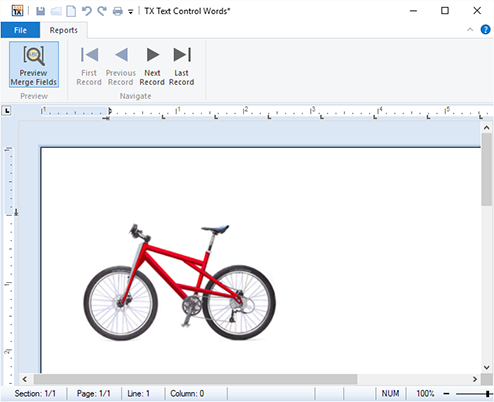494x402 pixels.
Task: Create new document with blank page icon
Action: [71, 11]
